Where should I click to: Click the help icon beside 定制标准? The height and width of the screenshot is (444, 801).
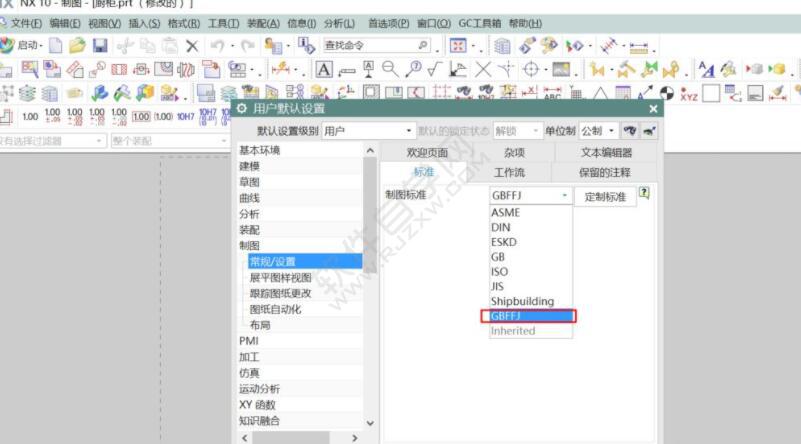(x=644, y=194)
